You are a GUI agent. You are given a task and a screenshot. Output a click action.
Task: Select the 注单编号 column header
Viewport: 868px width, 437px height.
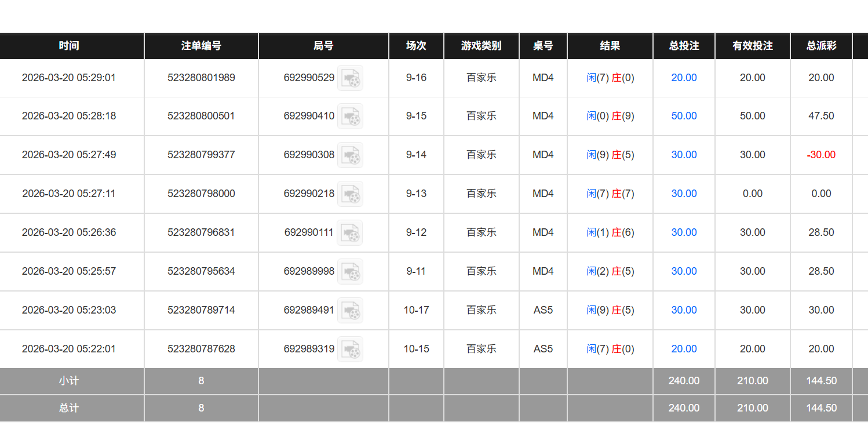tap(201, 46)
